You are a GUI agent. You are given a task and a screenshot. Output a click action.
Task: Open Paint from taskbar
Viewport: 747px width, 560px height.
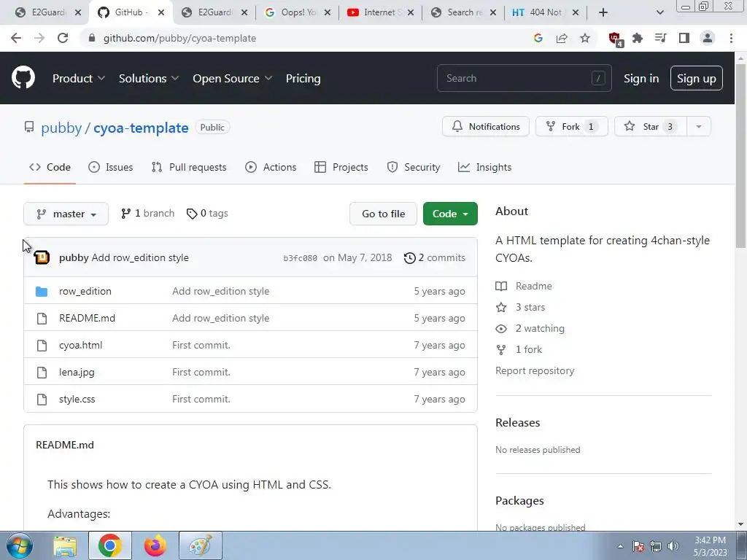(201, 545)
